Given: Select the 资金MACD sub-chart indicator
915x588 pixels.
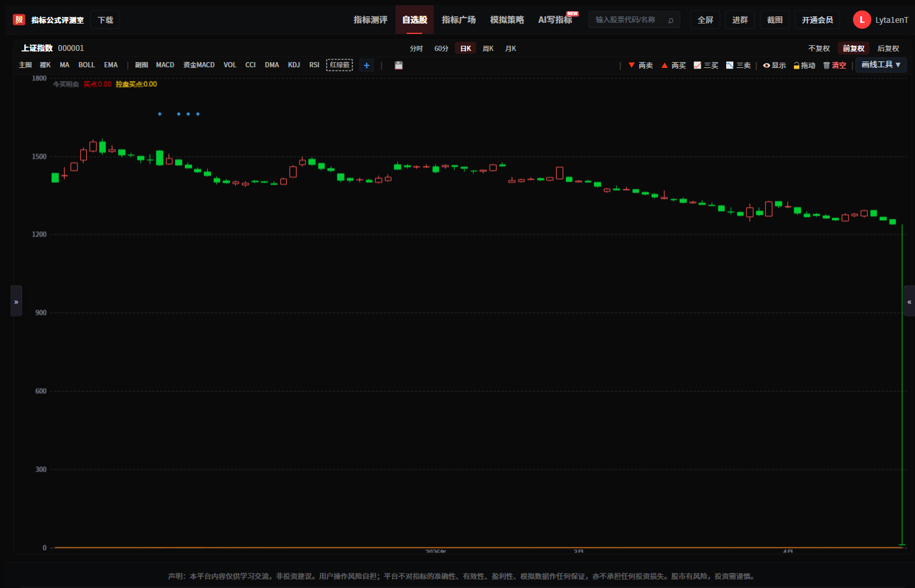Looking at the screenshot, I should tap(199, 65).
